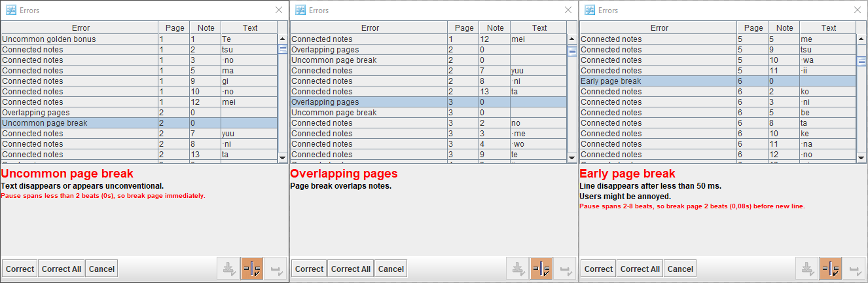Viewport: 868px width, 283px height.
Task: Select Connected notes row with text ko
Action: tap(718, 92)
